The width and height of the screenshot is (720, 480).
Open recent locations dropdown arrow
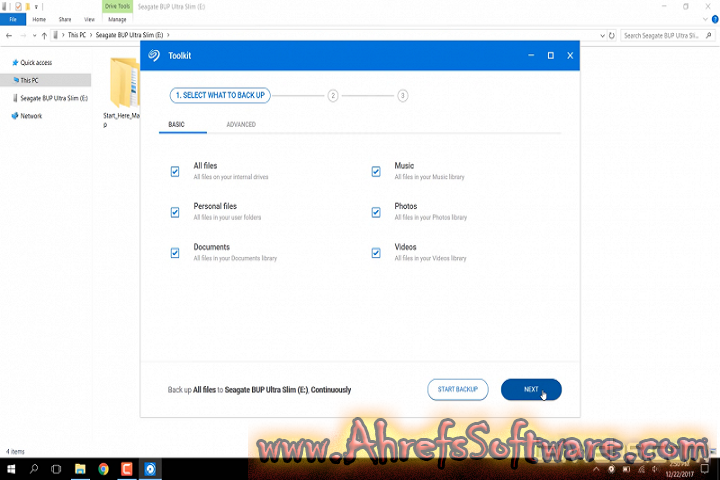pos(34,35)
